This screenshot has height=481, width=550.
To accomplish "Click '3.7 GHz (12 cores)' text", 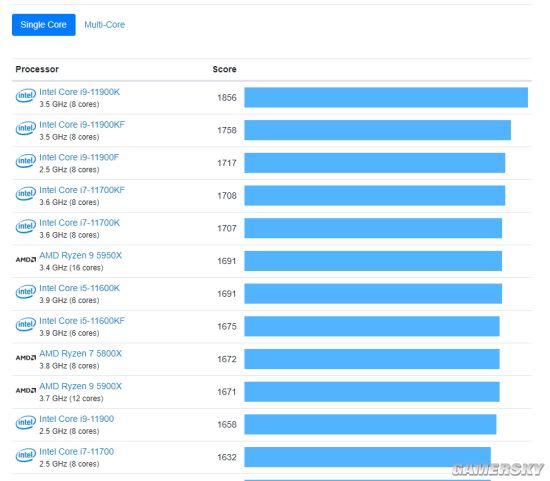I will (71, 399).
